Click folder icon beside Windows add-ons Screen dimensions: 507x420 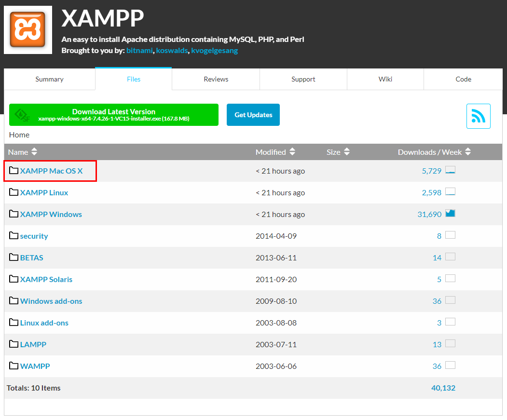pyautogui.click(x=14, y=300)
